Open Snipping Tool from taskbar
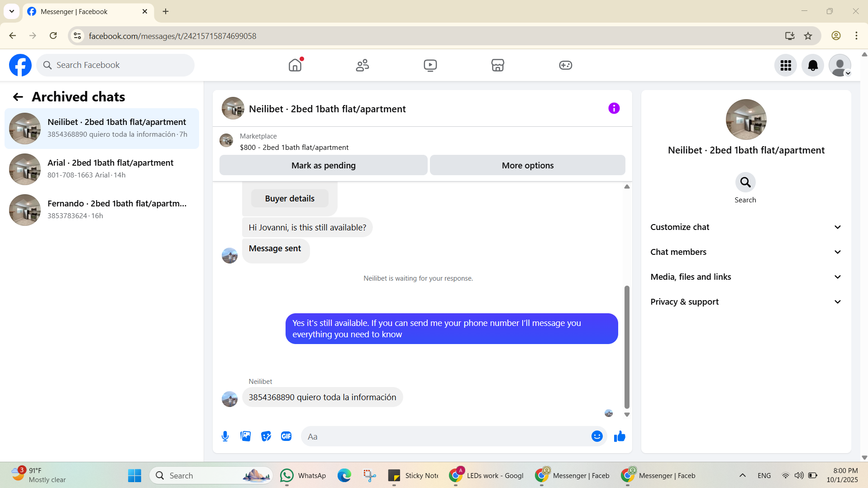This screenshot has height=488, width=868. pyautogui.click(x=370, y=475)
